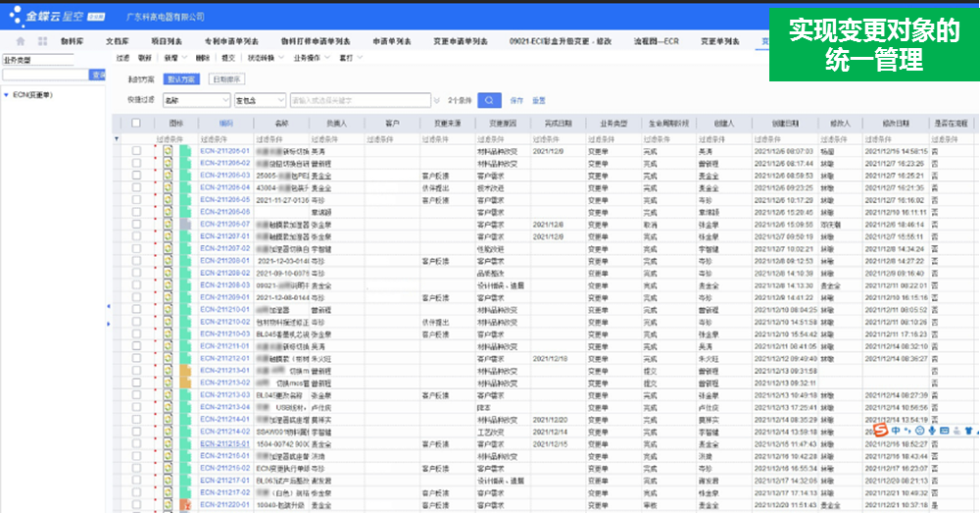
Task: Open the 新增 dropdown arrow
Action: click(184, 58)
